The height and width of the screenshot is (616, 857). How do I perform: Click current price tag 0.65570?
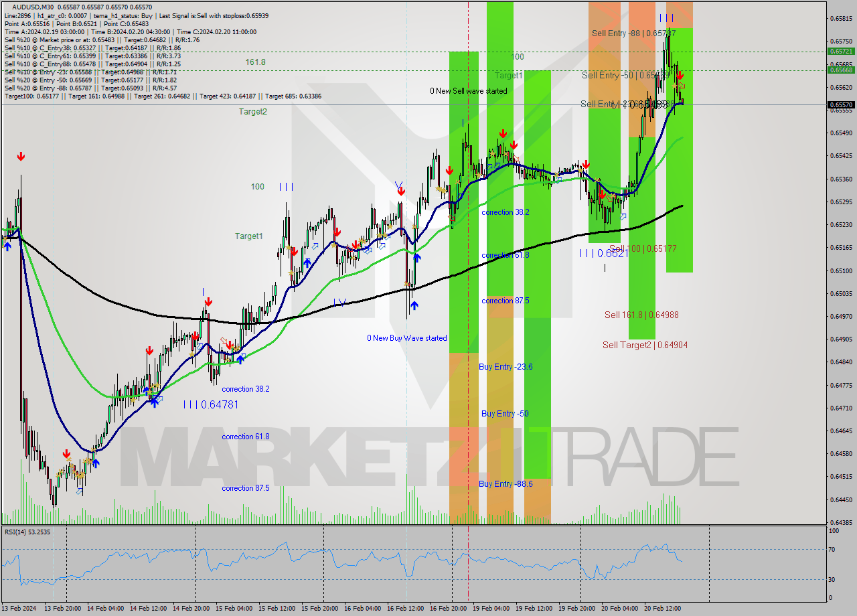click(841, 104)
